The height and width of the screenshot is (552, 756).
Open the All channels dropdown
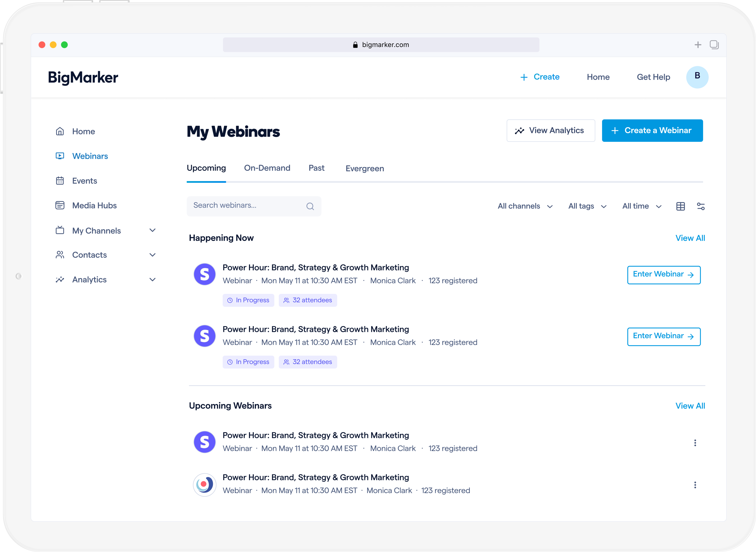point(525,206)
